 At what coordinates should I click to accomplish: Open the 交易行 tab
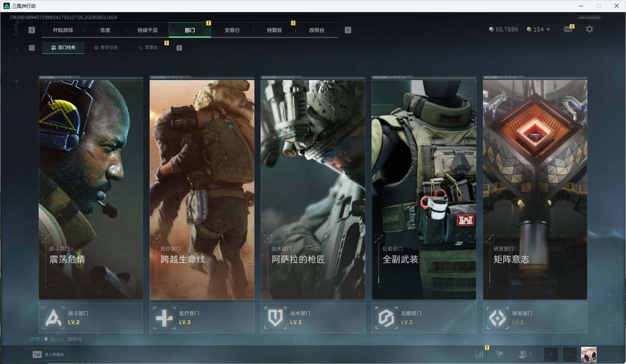click(232, 30)
